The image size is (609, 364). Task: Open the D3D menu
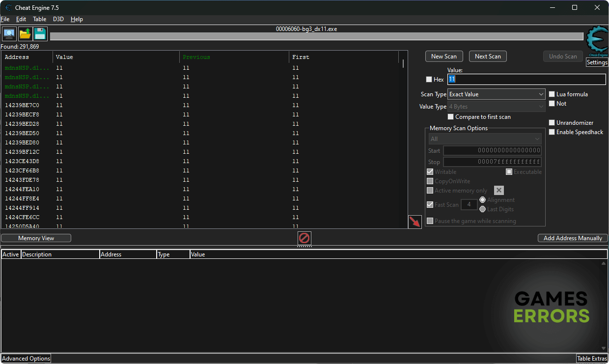pyautogui.click(x=58, y=19)
